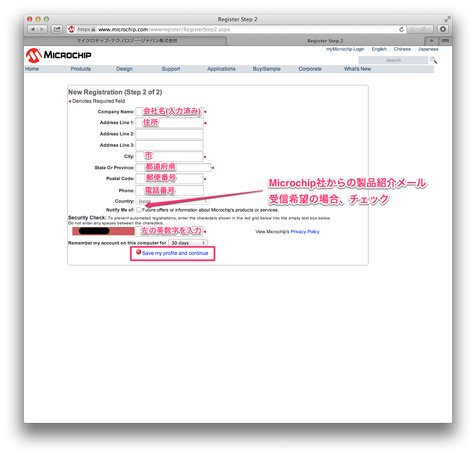Switch to the Register Step 2 tab
The image size is (476, 456).
[325, 41]
